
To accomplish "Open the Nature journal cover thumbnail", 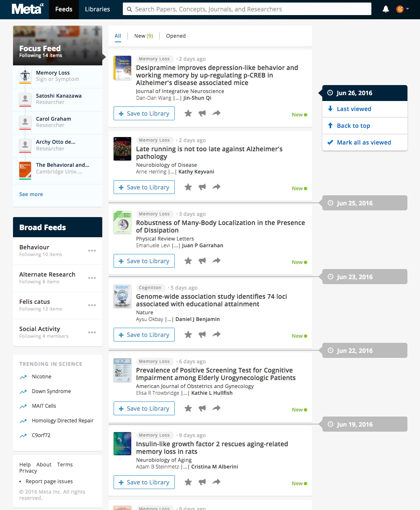I will coord(122,296).
